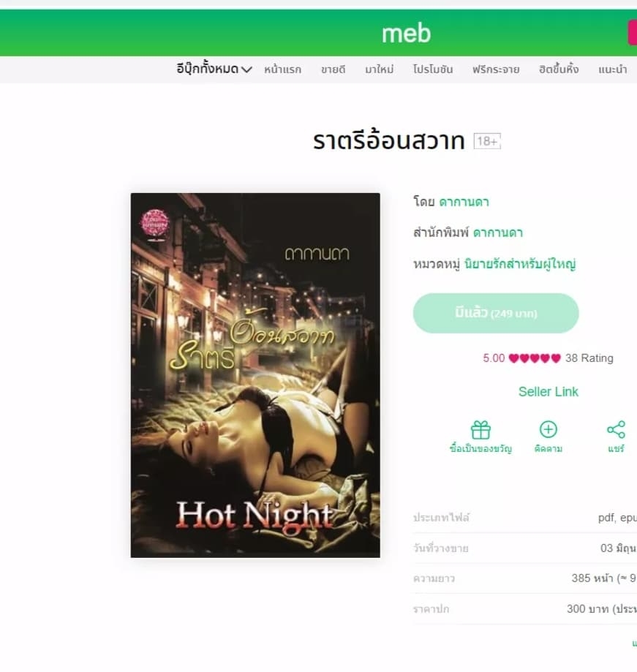
Task: Open category link นิยายรักสำหรับผู้ใหญ่
Action: pyautogui.click(x=520, y=264)
